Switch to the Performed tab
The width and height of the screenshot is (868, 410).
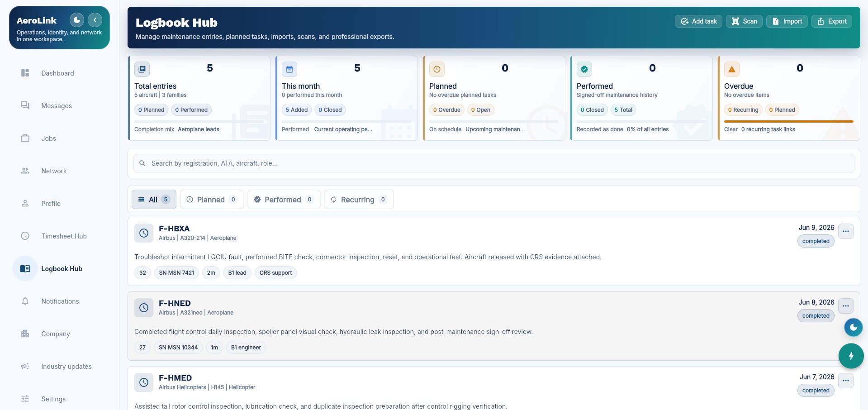(x=284, y=200)
